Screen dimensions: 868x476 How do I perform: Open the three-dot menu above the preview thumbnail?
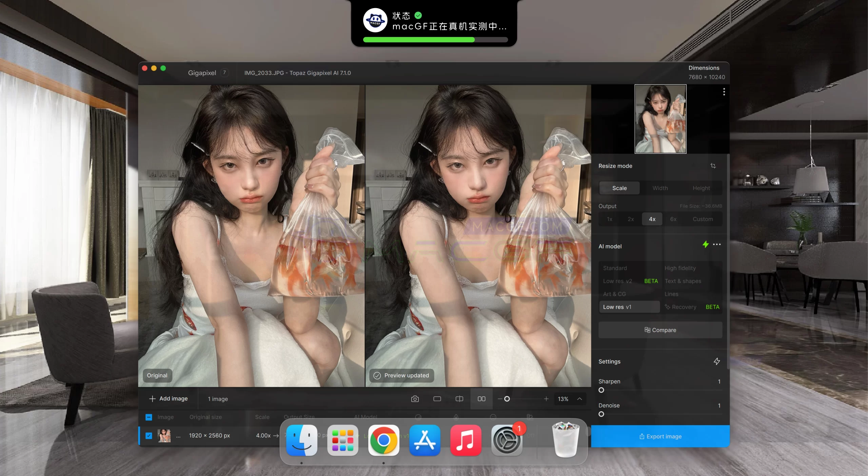pos(724,92)
